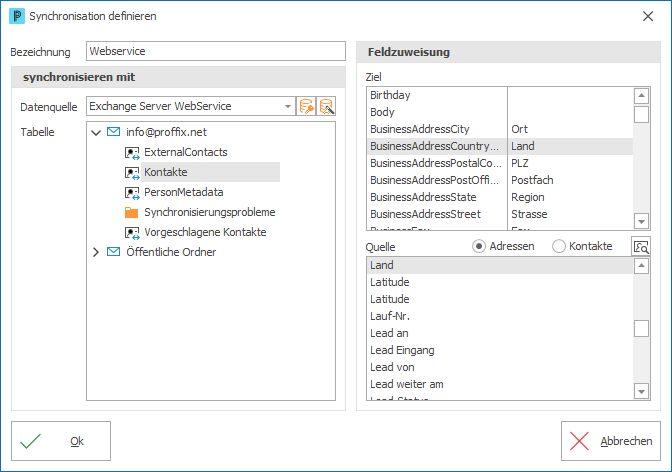Select the BusinessAddressCountry target row
672x472 pixels.
(x=500, y=146)
